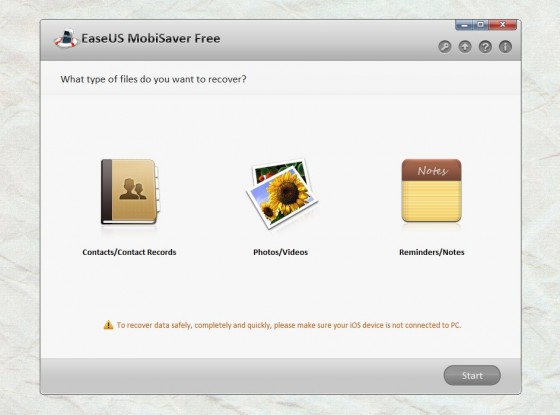This screenshot has width=560, height=415.
Task: Maximize the MobiSaver window
Action: click(481, 25)
